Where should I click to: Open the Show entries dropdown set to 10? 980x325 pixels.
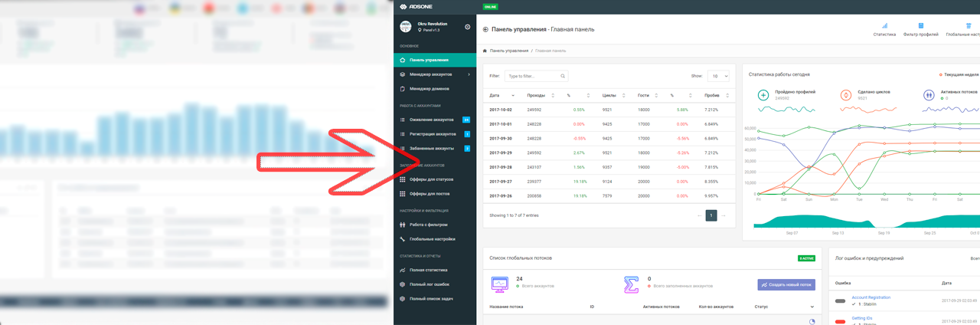coord(717,76)
